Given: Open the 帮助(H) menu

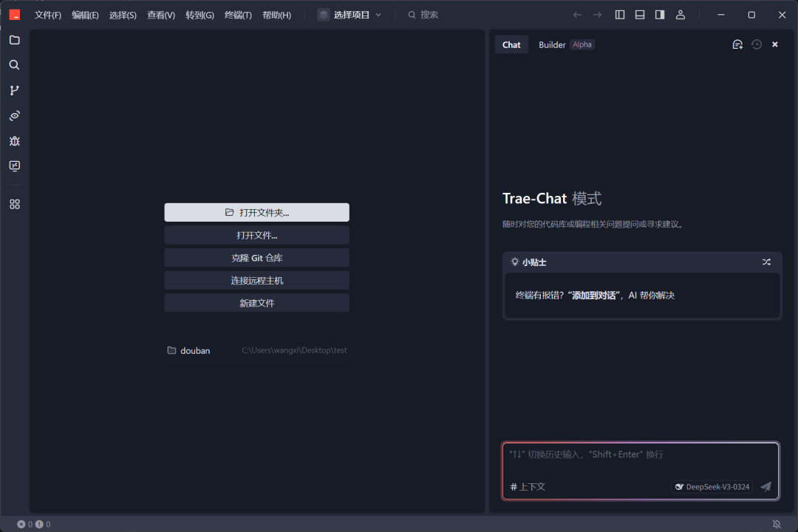Looking at the screenshot, I should coord(277,15).
